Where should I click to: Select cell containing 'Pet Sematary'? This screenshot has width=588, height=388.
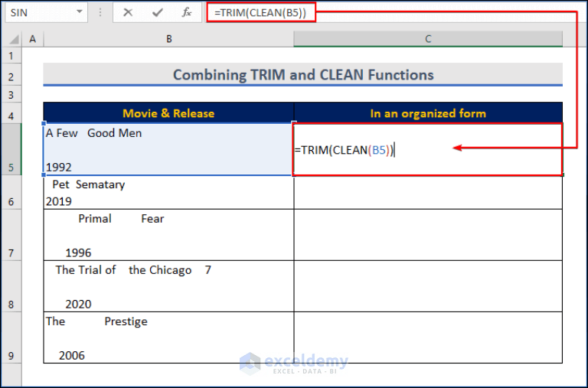[168, 192]
